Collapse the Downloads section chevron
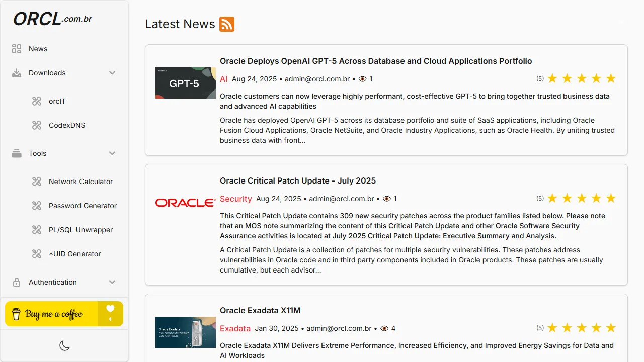 (x=112, y=72)
